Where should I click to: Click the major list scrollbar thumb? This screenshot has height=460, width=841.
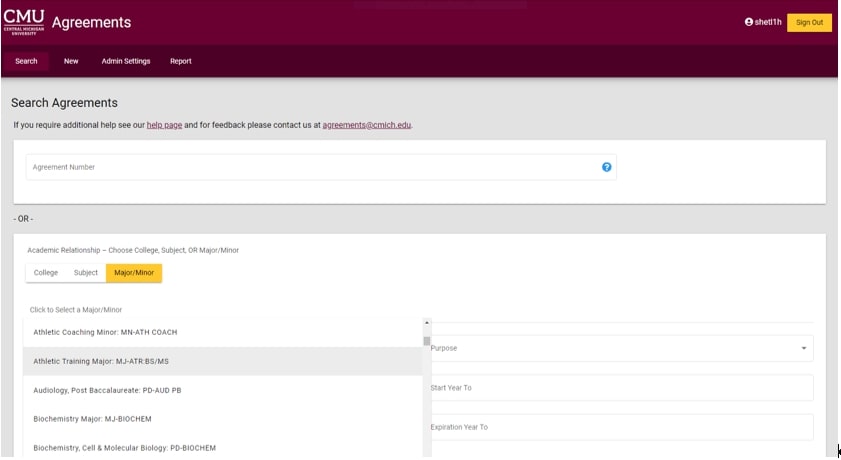click(x=427, y=341)
